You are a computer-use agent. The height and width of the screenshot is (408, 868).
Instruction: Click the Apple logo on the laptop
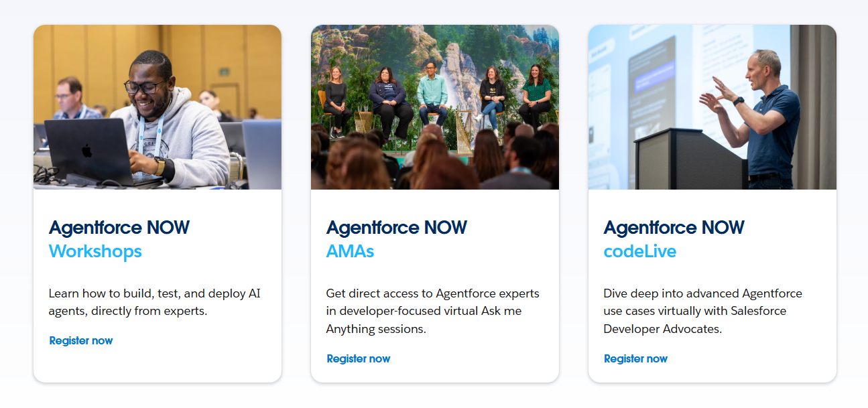(87, 150)
